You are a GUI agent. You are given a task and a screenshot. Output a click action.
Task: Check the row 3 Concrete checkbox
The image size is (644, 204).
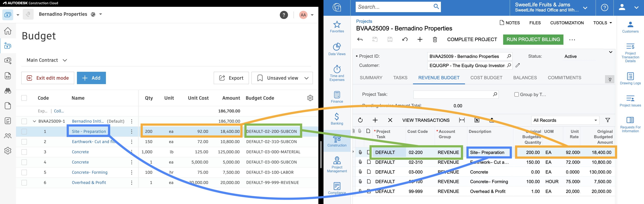point(24,152)
